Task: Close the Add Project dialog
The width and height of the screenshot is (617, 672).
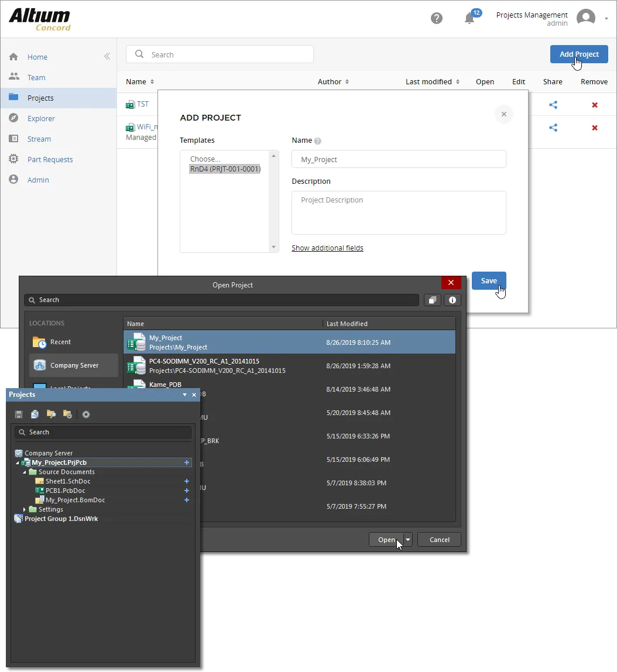Action: (504, 114)
